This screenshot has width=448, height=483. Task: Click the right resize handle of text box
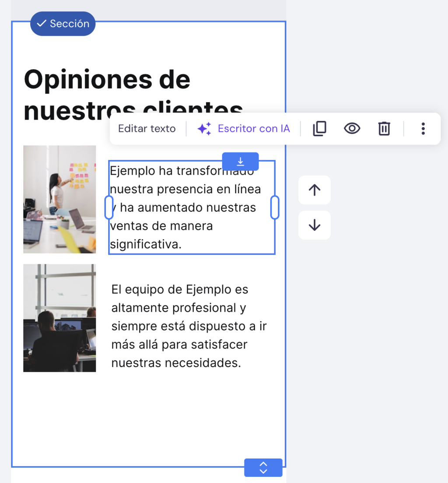tap(275, 208)
